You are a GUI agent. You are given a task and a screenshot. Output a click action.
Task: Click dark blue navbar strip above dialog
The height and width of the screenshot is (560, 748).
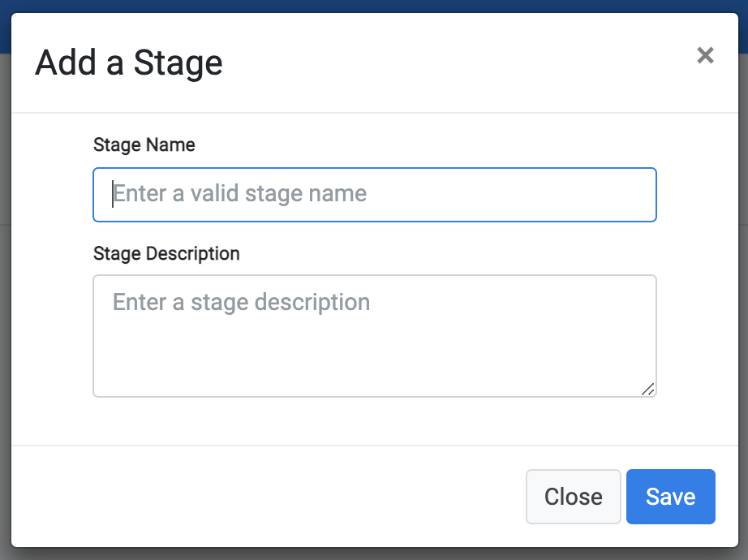(374, 6)
